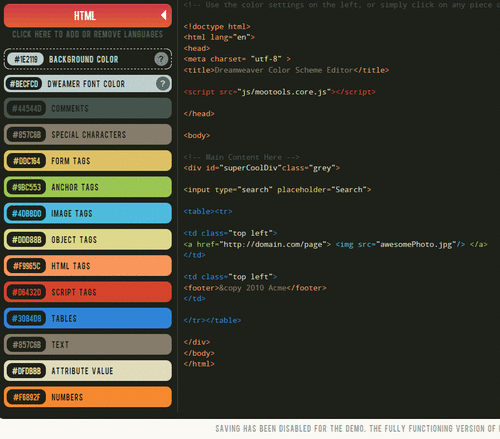Edit Special Characters hex code #857C6B
This screenshot has width=500, height=439.
[26, 135]
